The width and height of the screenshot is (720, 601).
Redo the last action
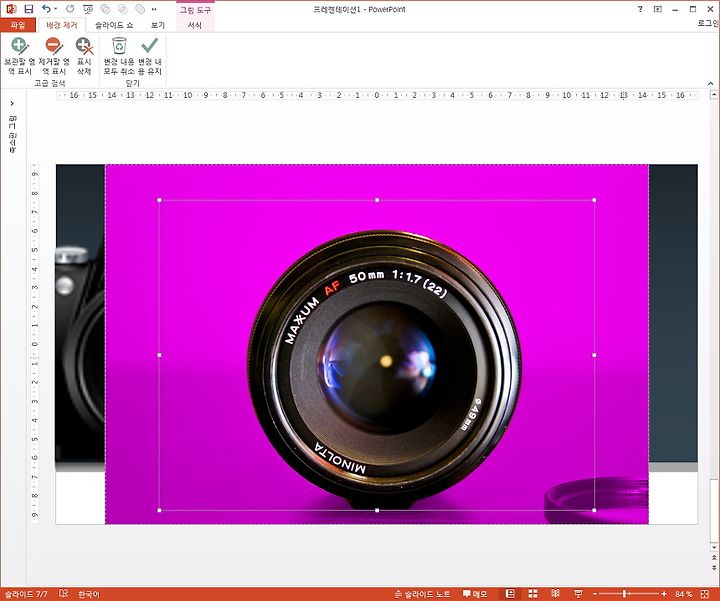coord(70,9)
